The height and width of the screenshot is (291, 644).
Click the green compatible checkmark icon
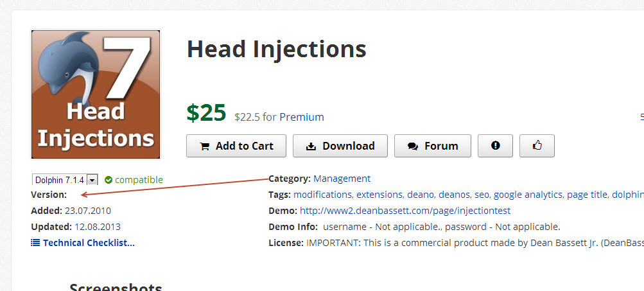coord(109,180)
